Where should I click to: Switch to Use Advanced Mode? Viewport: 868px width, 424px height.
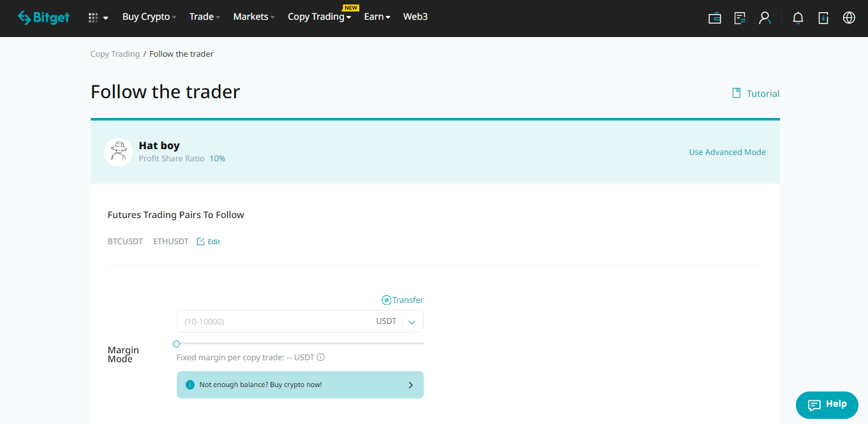click(x=728, y=152)
